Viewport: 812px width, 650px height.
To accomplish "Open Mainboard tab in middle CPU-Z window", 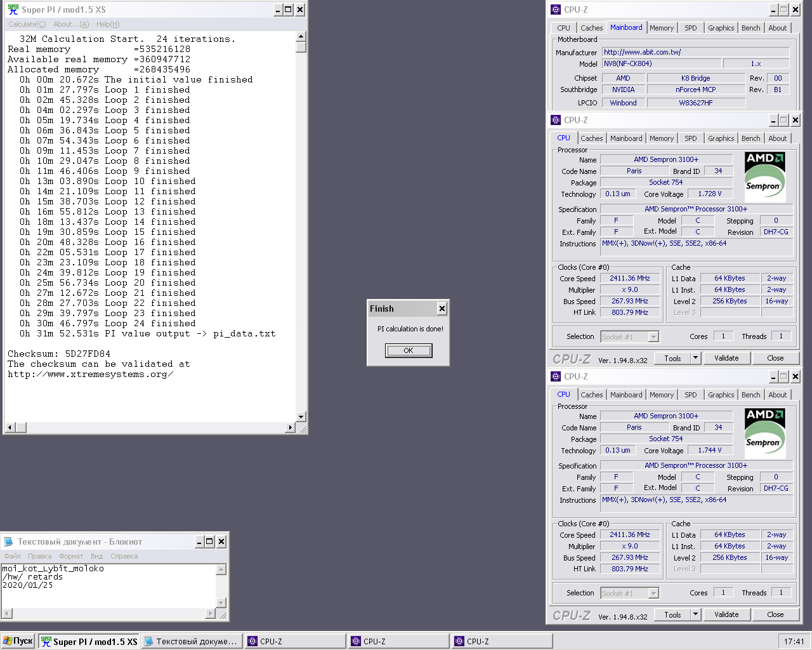I will pyautogui.click(x=626, y=138).
